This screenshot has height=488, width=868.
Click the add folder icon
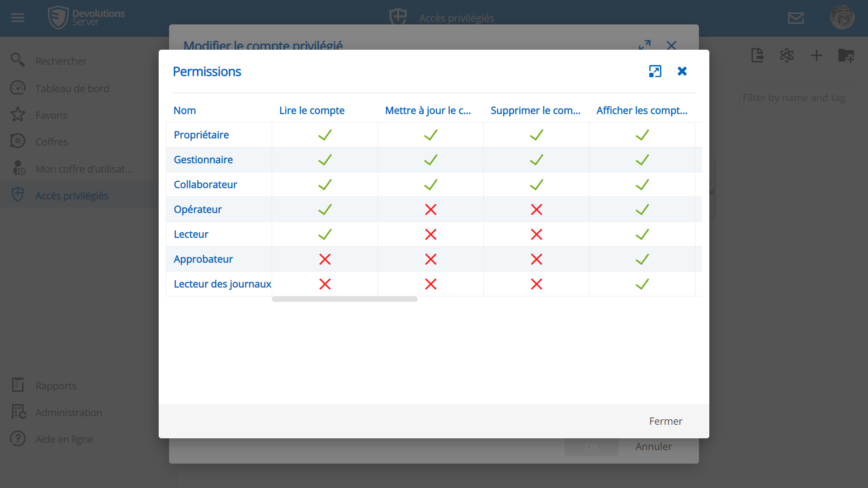pyautogui.click(x=846, y=56)
